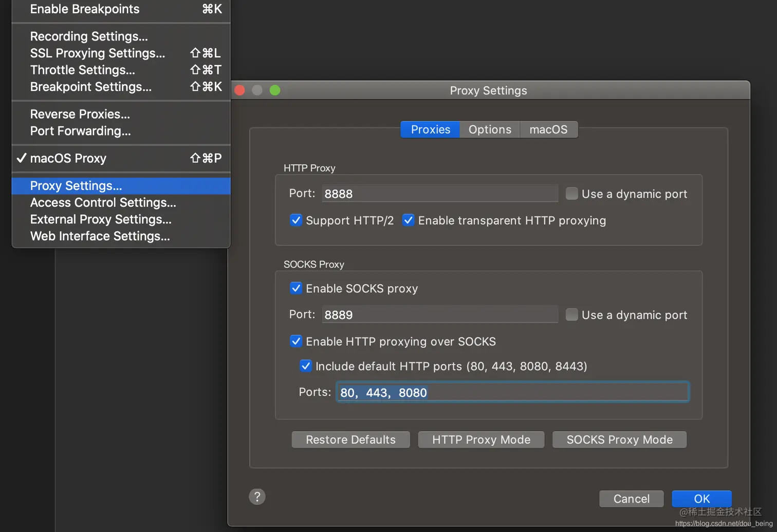Click SOCKS Proxy Mode button
Image resolution: width=777 pixels, height=532 pixels.
619,440
